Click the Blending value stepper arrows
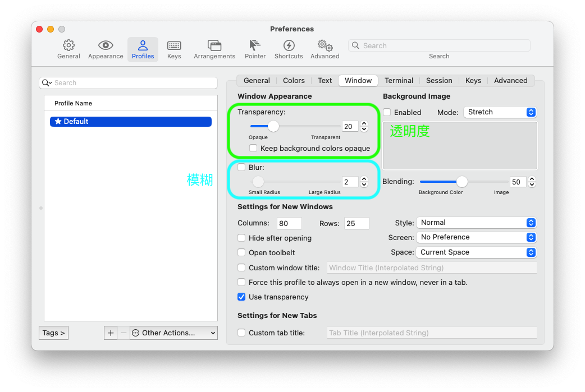Screen dimensions: 585x392 click(532, 182)
